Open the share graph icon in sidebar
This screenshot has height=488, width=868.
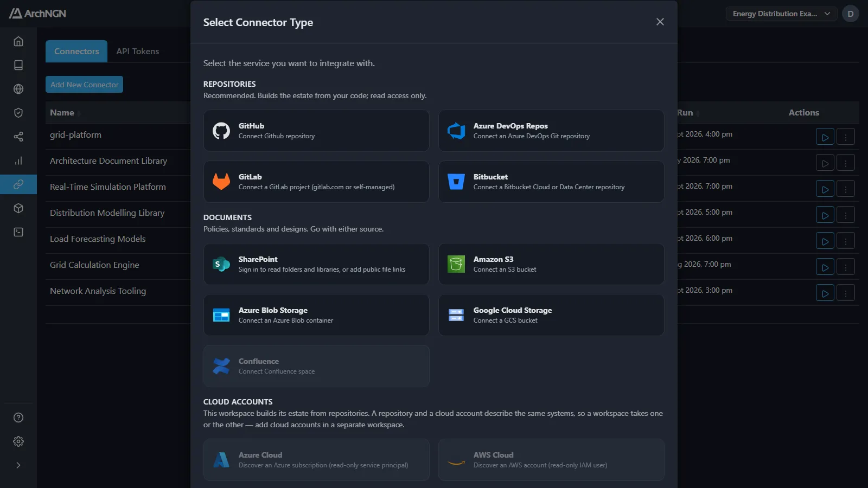[18, 137]
